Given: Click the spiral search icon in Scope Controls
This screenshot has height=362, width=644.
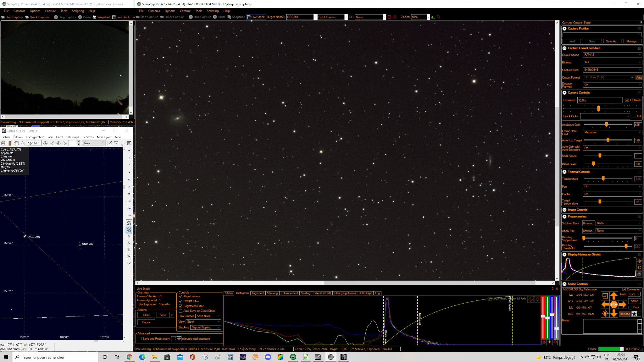Looking at the screenshot, I should (605, 296).
